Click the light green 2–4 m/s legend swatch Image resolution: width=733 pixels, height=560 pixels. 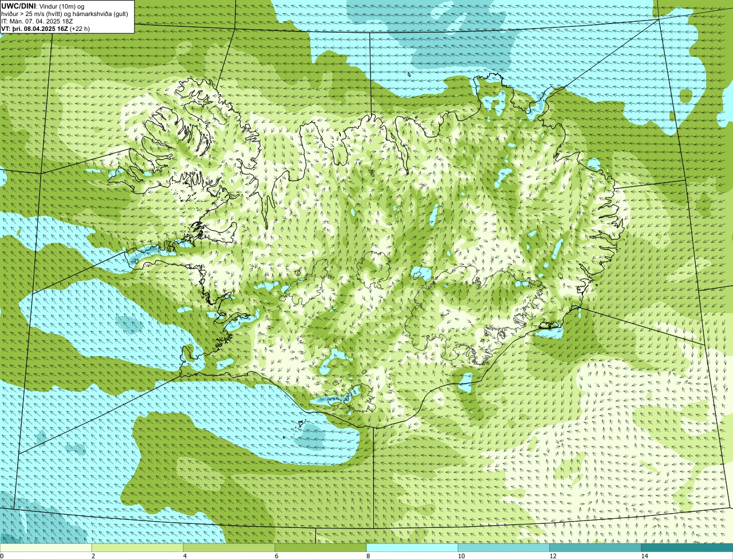point(137,547)
